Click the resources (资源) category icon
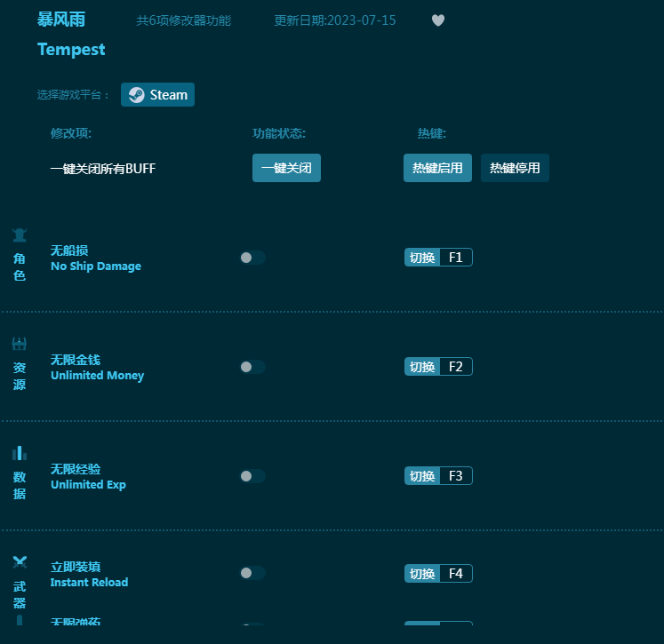The width and height of the screenshot is (664, 644). (x=20, y=344)
